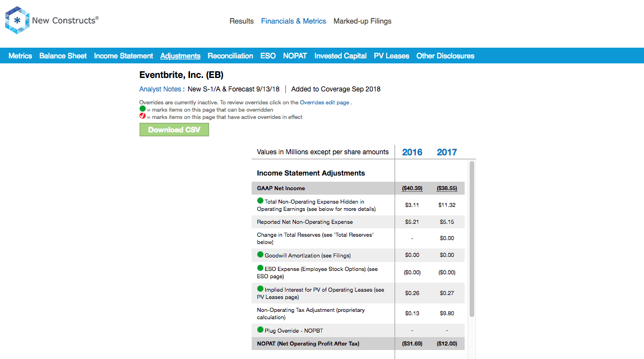This screenshot has height=359, width=644.
Task: Click GAAP Net Income 2017 value ($38.55)
Action: 447,188
